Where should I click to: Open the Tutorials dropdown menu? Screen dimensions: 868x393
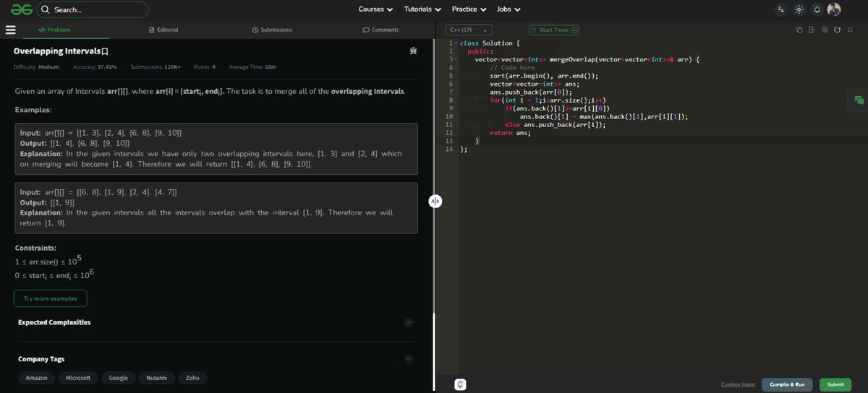tap(422, 10)
